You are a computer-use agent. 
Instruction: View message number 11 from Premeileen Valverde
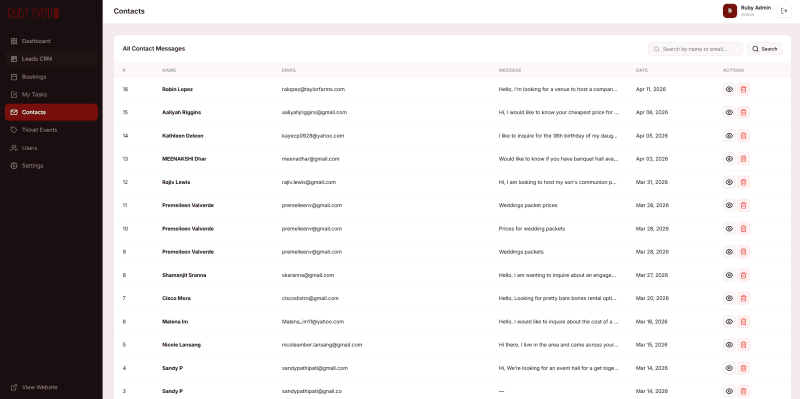tap(729, 205)
